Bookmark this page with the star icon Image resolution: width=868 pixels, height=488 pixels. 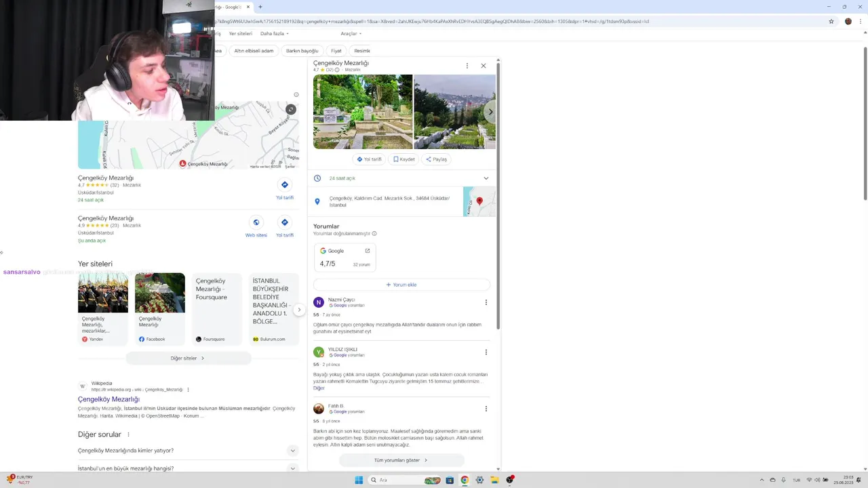click(831, 21)
